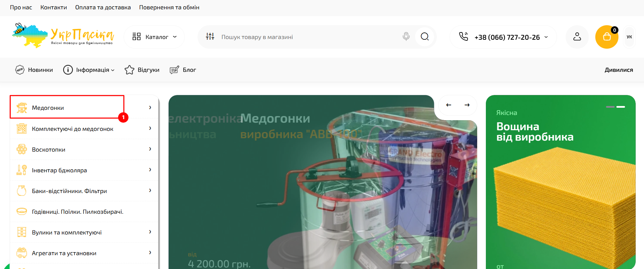Click the Відгуки star icon
Image resolution: width=644 pixels, height=269 pixels.
pyautogui.click(x=129, y=70)
